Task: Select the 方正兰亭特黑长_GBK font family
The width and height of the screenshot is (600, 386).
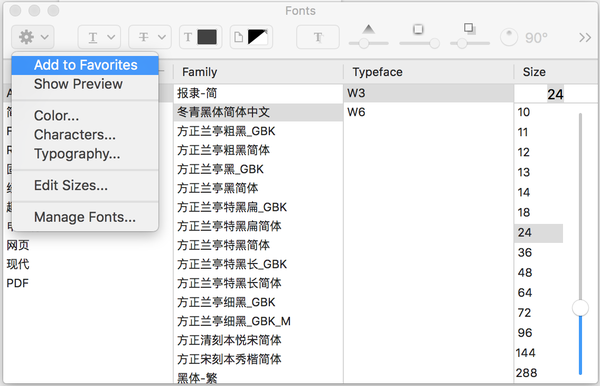Action: pyautogui.click(x=258, y=264)
